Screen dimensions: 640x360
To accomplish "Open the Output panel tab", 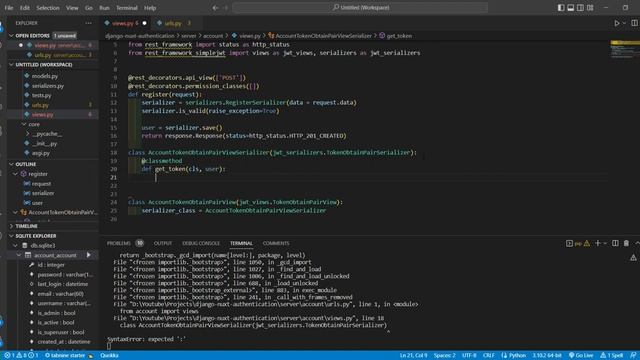I will coord(163,243).
